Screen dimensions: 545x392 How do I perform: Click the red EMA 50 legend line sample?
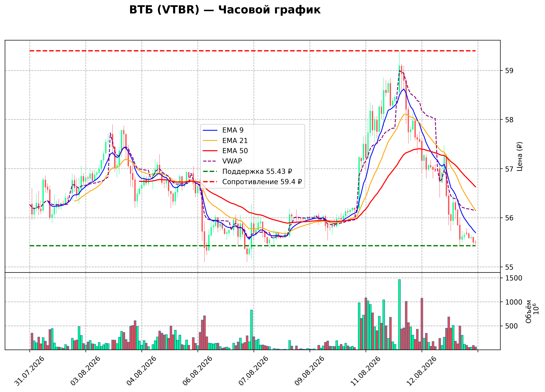pos(210,151)
